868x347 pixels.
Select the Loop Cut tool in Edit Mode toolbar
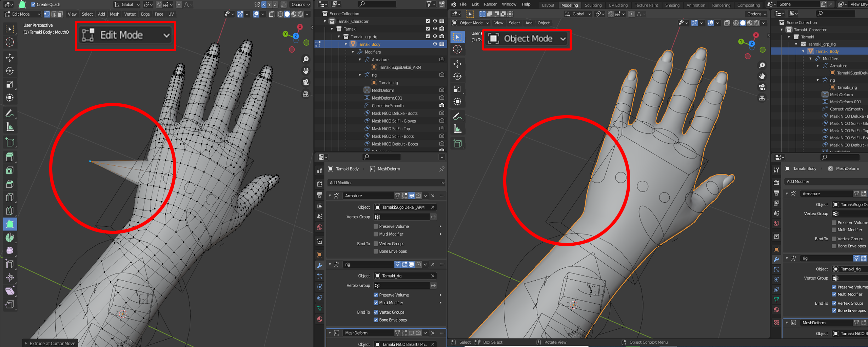pyautogui.click(x=10, y=197)
